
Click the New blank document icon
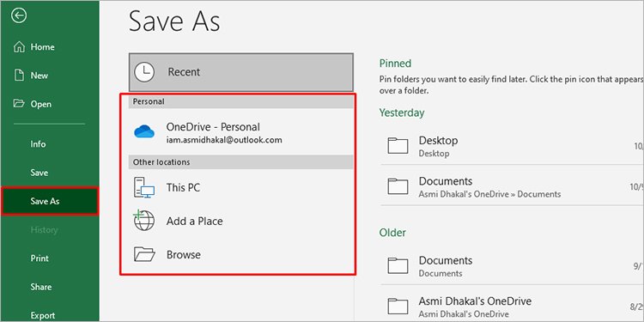pos(19,76)
